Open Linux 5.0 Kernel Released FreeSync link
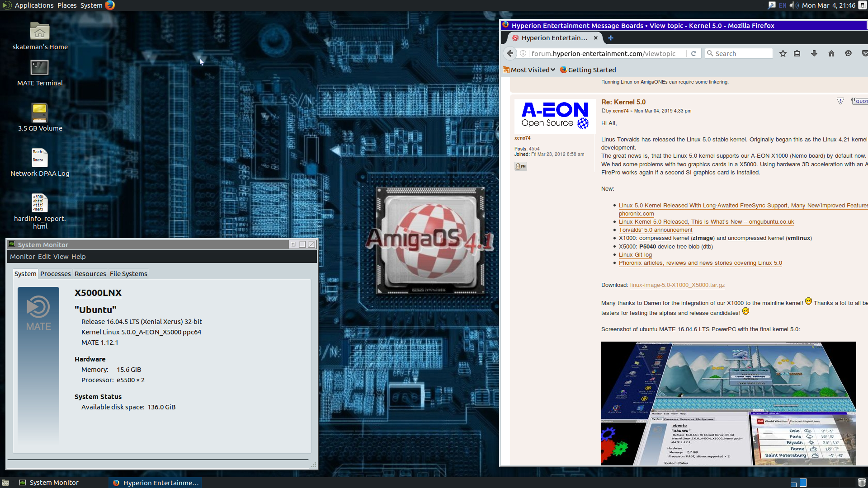Image resolution: width=868 pixels, height=488 pixels. (743, 206)
